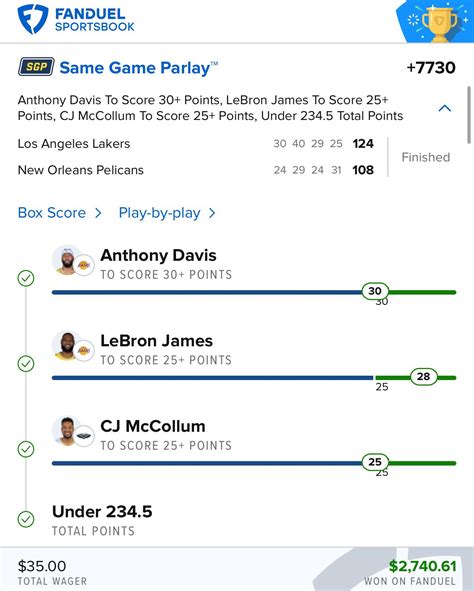Expand the Box Score arrow
Screen dimensions: 474x591
tap(98, 213)
